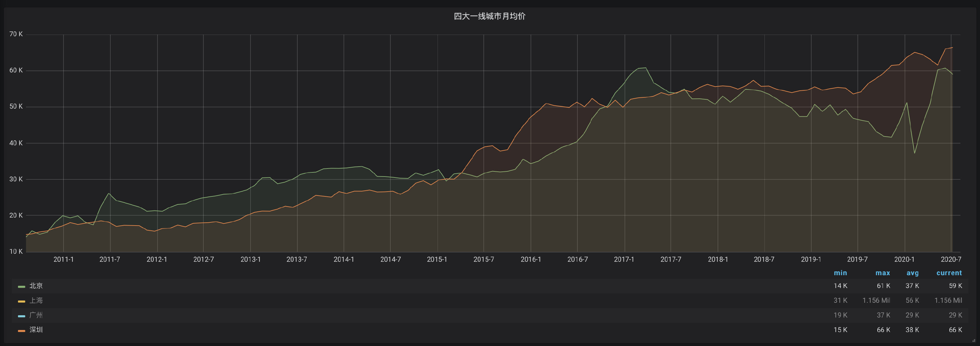The height and width of the screenshot is (346, 980).
Task: Click 北京 min value 14 K
Action: click(x=840, y=286)
